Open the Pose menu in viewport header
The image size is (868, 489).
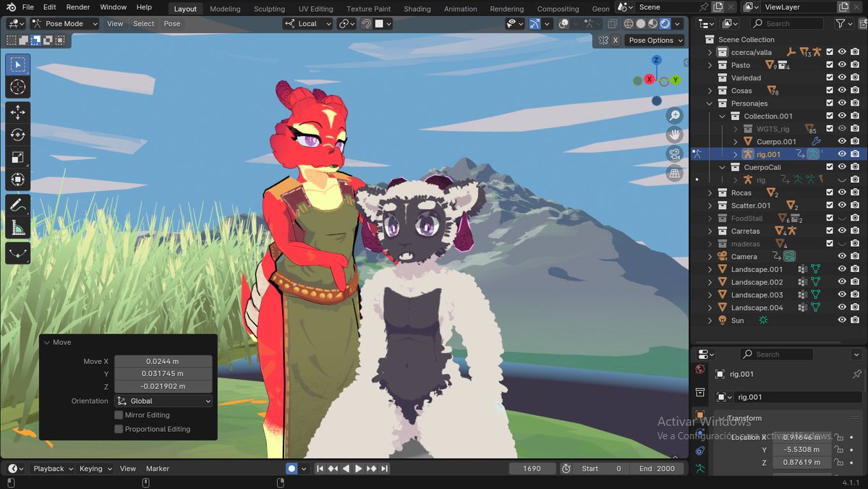172,24
